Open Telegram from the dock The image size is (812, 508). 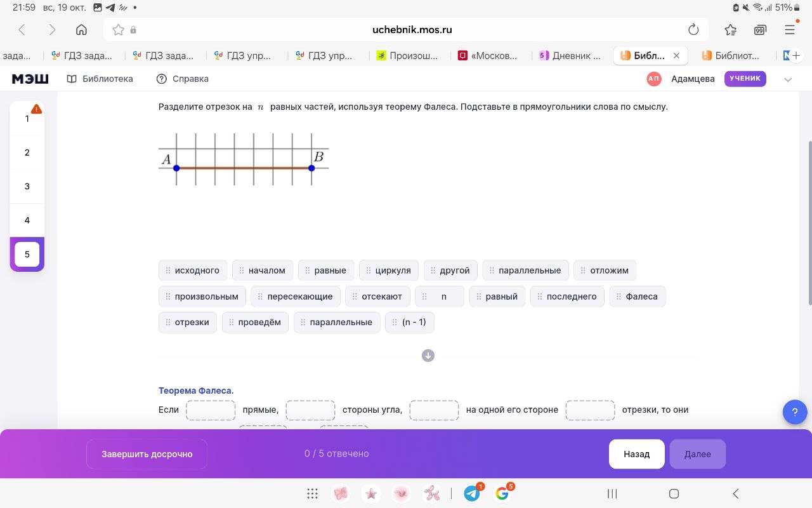coord(472,493)
